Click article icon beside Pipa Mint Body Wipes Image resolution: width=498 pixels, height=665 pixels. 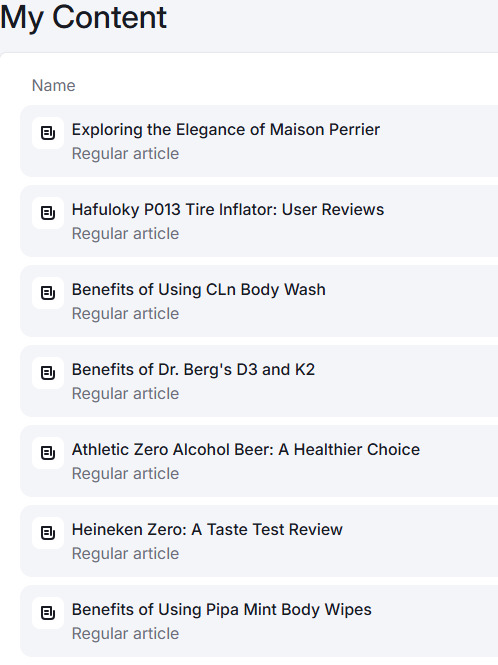coord(48,613)
